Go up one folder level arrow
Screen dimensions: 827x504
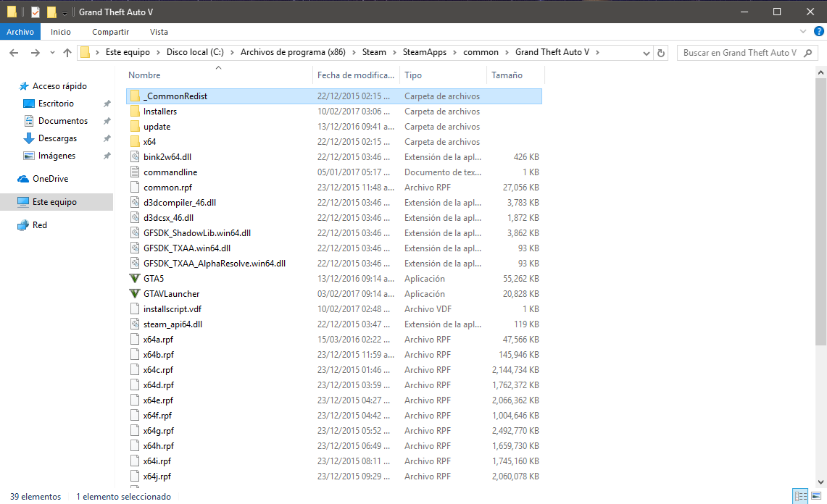point(67,52)
